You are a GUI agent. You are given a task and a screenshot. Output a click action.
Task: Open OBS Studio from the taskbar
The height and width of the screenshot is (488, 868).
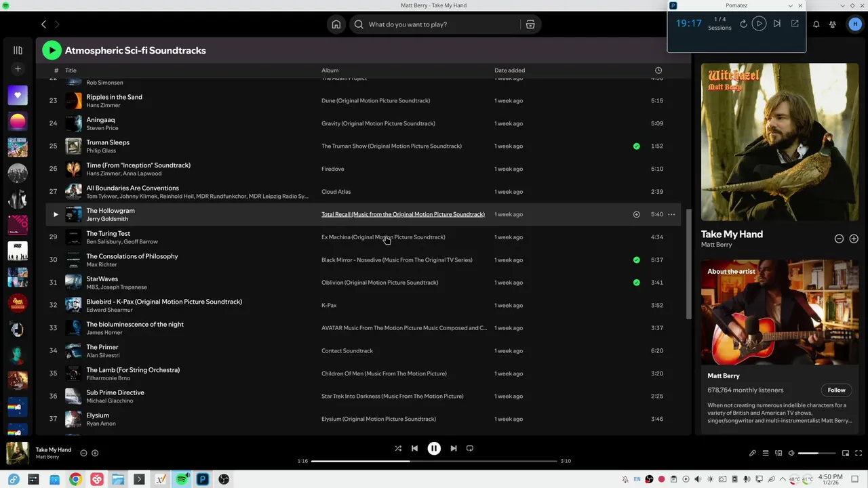tap(224, 479)
